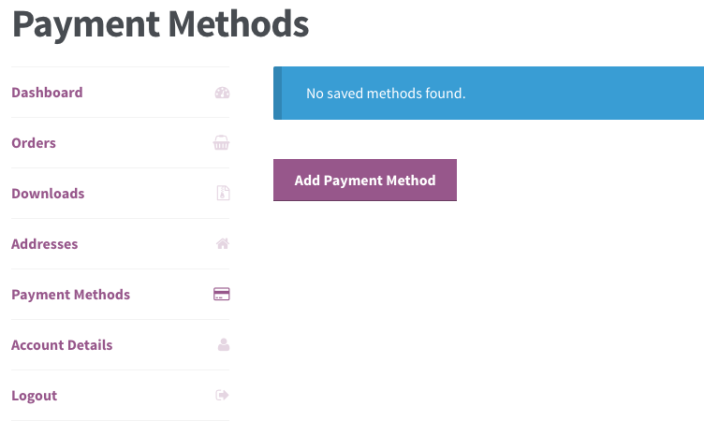Click the Dashboard gauge icon
704x435 pixels.
pyautogui.click(x=222, y=93)
